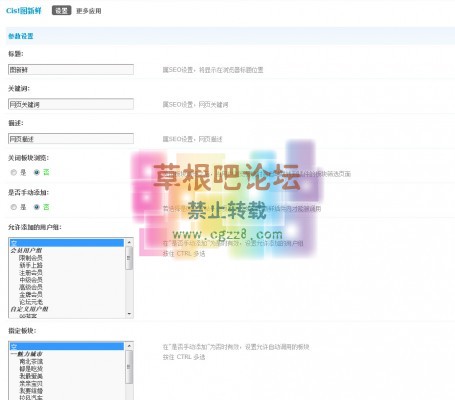This screenshot has height=400, width=455.
Task: Select 论坛元老 in the user group list
Action: click(x=31, y=302)
